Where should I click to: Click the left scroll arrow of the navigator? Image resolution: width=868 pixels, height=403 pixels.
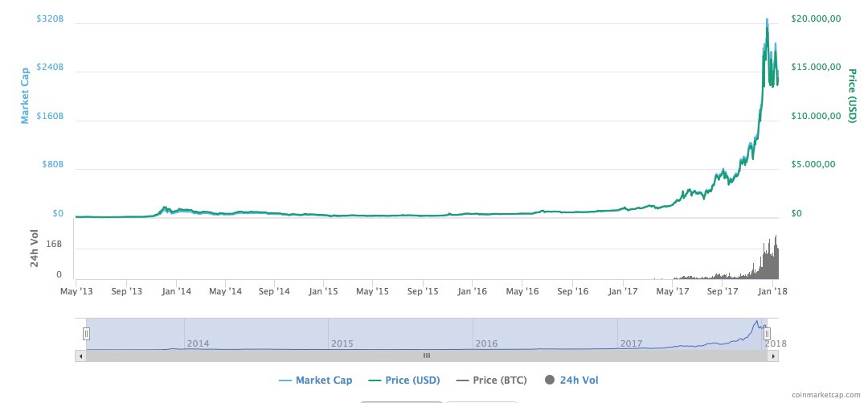pos(80,355)
